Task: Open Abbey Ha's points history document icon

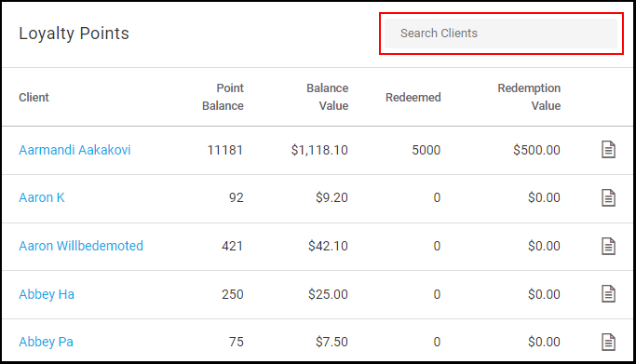Action: (608, 294)
